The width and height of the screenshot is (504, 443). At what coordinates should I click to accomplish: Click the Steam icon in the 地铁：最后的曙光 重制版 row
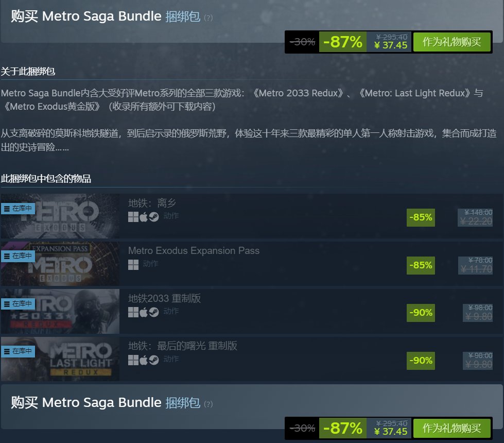pos(153,360)
